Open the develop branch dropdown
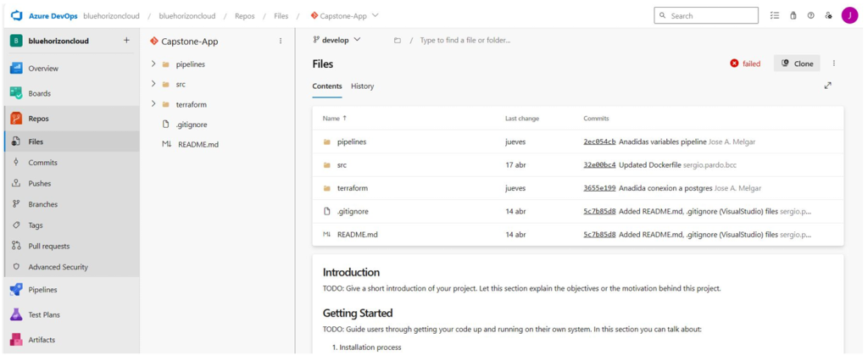Viewport: 868px width, 361px height. pyautogui.click(x=337, y=40)
